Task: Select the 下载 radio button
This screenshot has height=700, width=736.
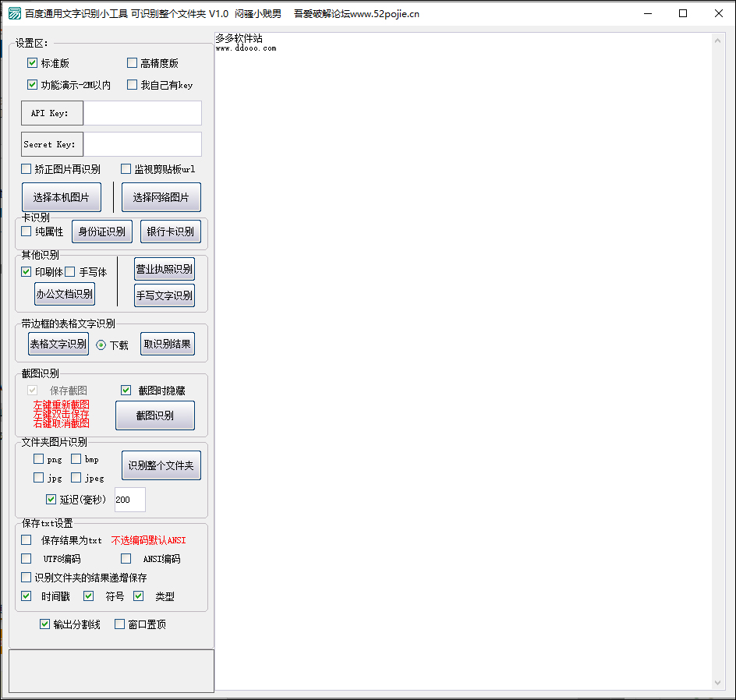Action: tap(101, 344)
